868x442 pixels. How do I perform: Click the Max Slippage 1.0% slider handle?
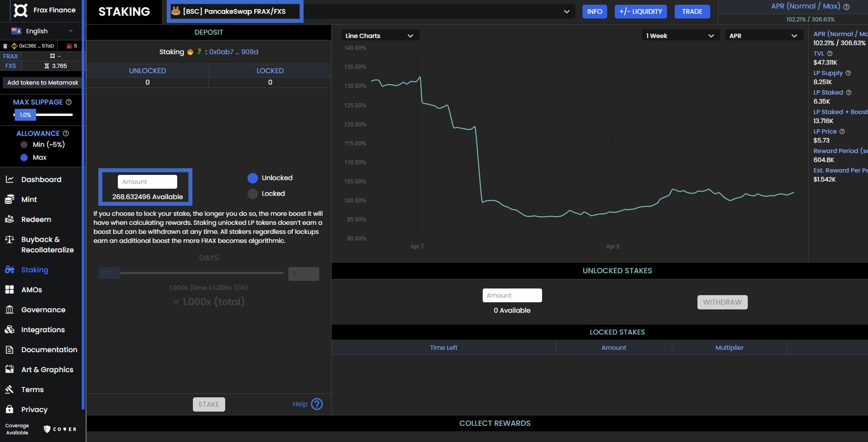point(25,115)
